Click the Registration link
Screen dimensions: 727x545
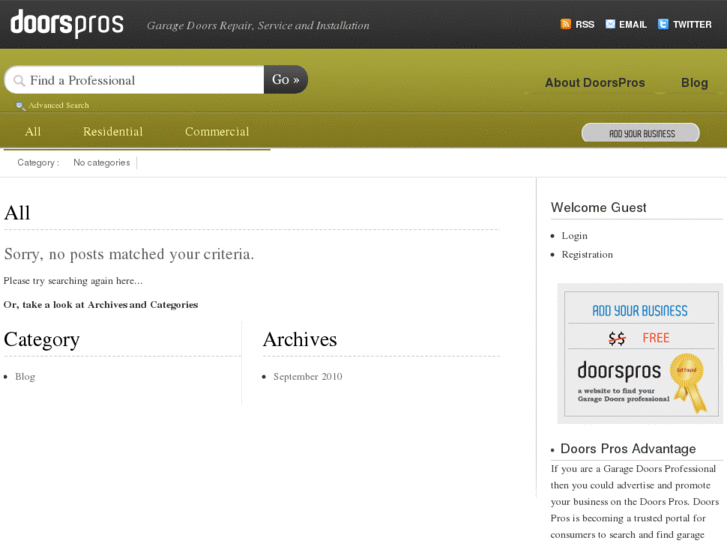point(587,255)
